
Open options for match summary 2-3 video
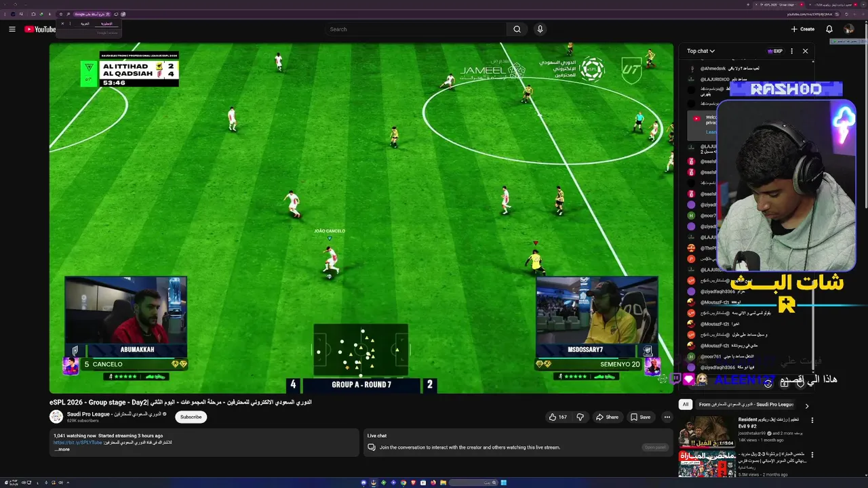click(x=812, y=455)
